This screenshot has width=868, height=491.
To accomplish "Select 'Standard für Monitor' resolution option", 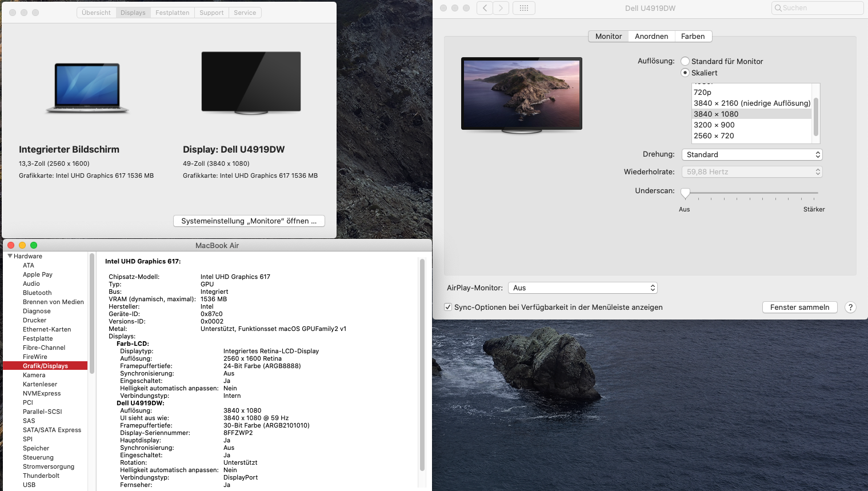I will (x=685, y=61).
